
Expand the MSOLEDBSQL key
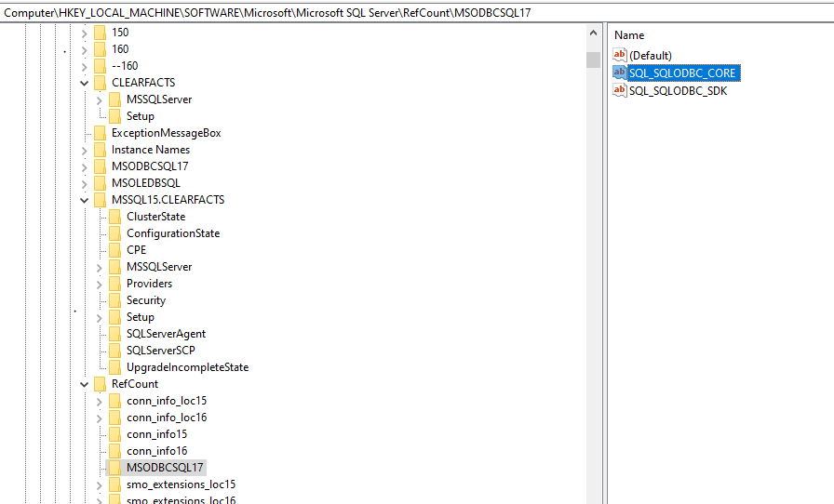(x=84, y=184)
